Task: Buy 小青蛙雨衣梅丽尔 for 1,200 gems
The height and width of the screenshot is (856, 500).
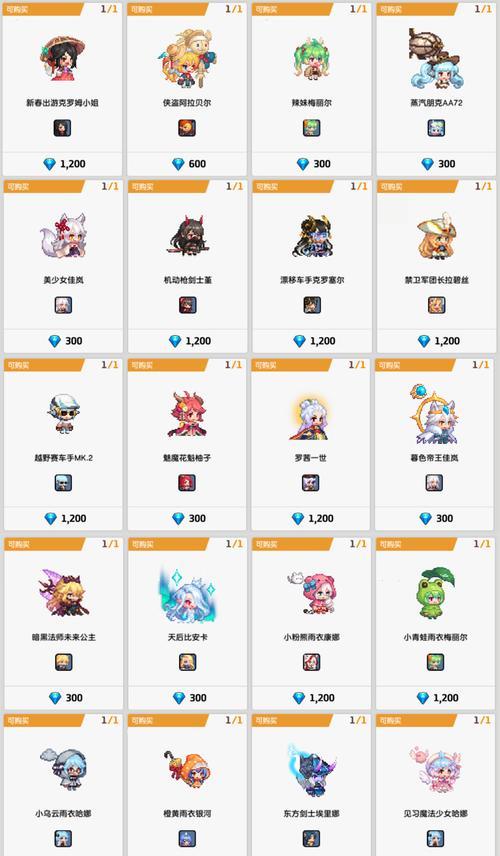Action: pyautogui.click(x=436, y=698)
